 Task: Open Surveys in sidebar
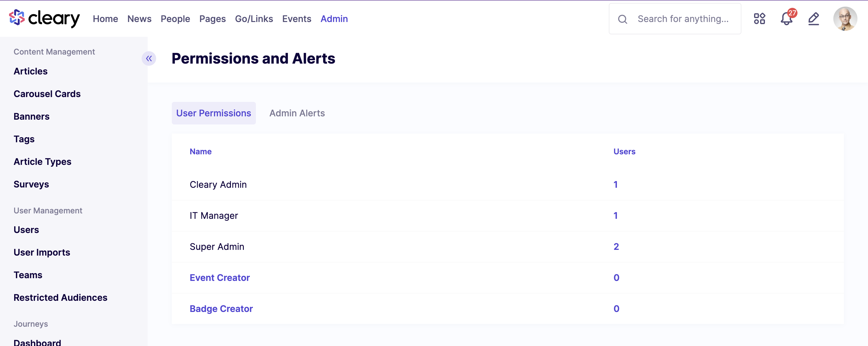point(31,184)
